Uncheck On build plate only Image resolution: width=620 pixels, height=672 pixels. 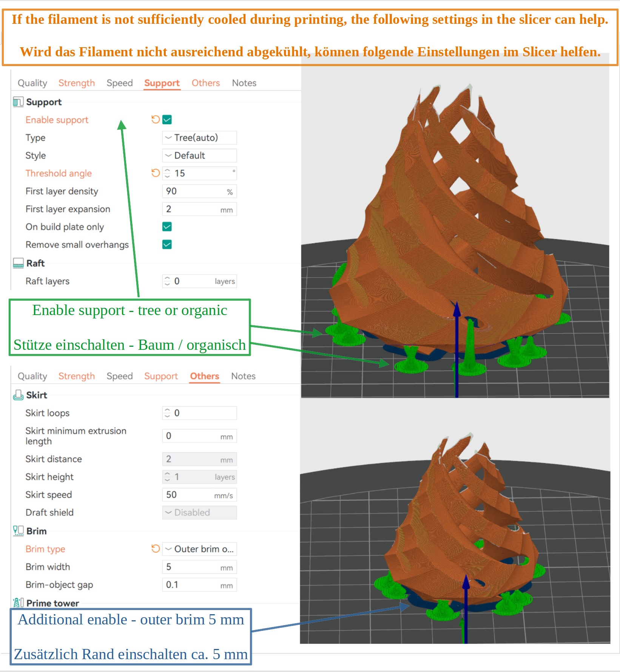[166, 226]
